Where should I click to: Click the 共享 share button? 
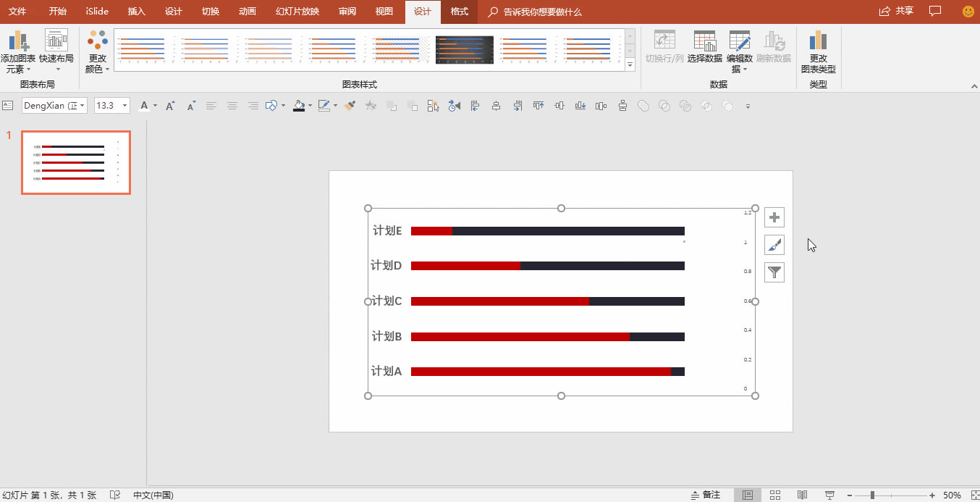pyautogui.click(x=896, y=12)
